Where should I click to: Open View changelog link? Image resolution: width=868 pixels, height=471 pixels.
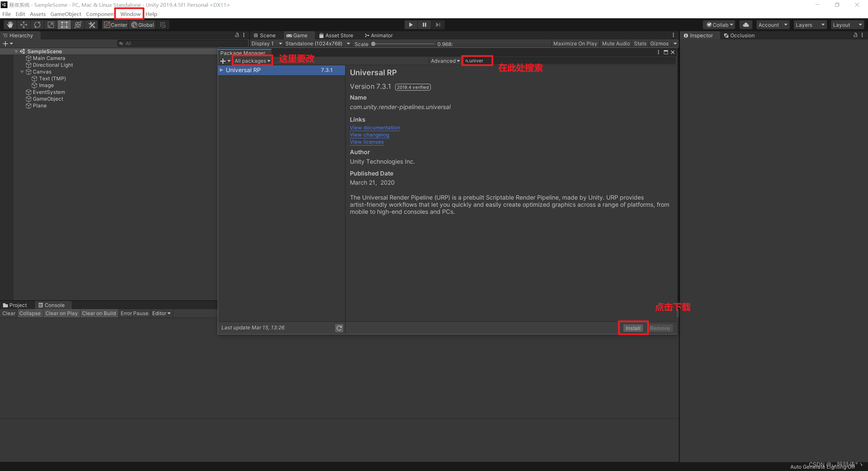click(370, 135)
